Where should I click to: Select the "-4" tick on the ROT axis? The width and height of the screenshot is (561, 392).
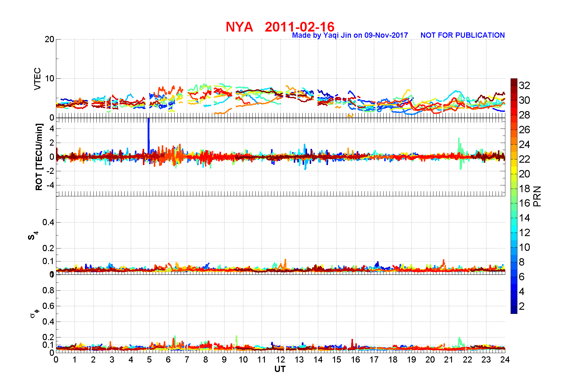tap(50, 185)
